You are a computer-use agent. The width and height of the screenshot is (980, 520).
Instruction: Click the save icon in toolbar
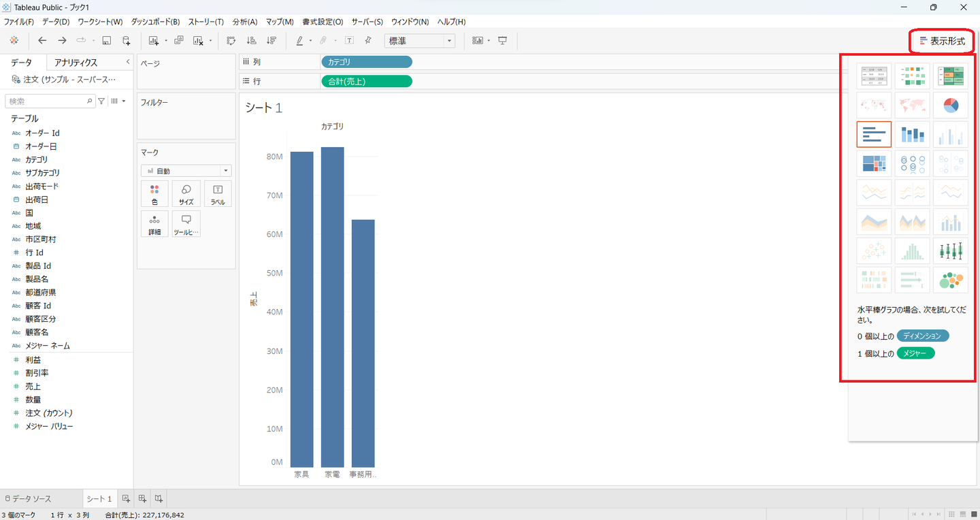(106, 41)
